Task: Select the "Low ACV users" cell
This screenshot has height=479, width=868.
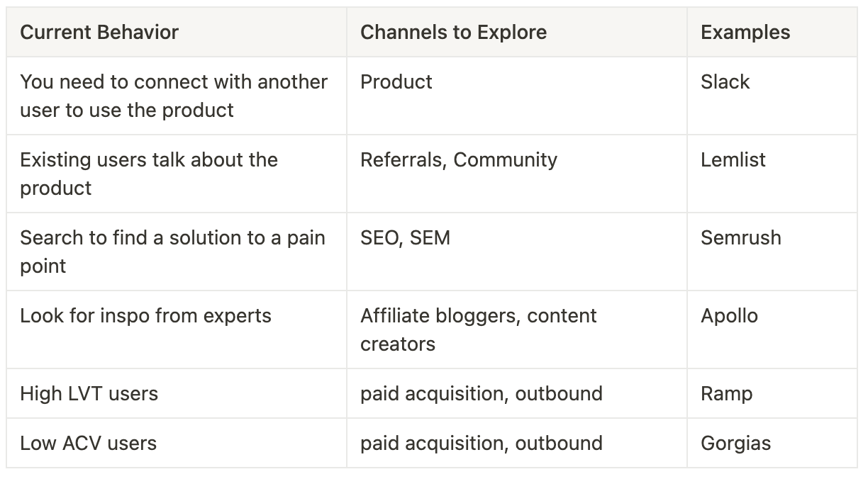Action: click(x=177, y=443)
